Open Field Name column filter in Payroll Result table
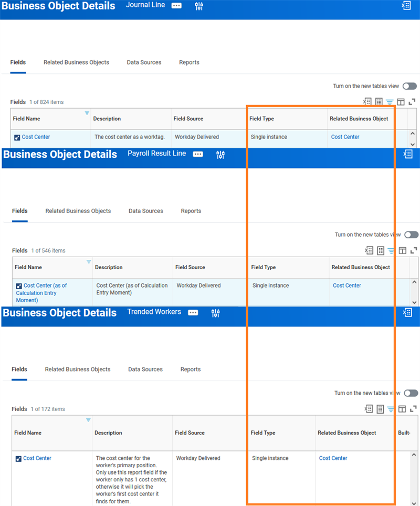The height and width of the screenshot is (506, 420). click(89, 262)
